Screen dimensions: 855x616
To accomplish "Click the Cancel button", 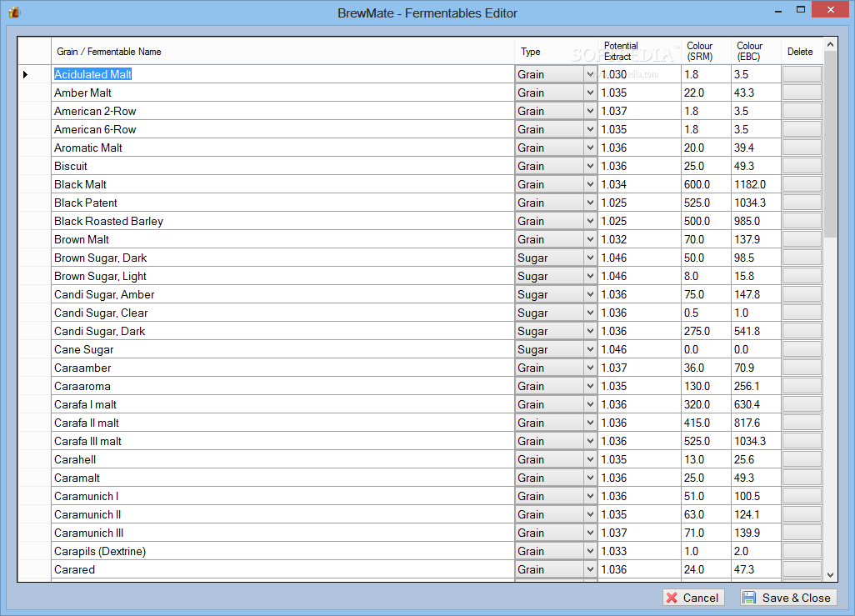I will point(693,598).
